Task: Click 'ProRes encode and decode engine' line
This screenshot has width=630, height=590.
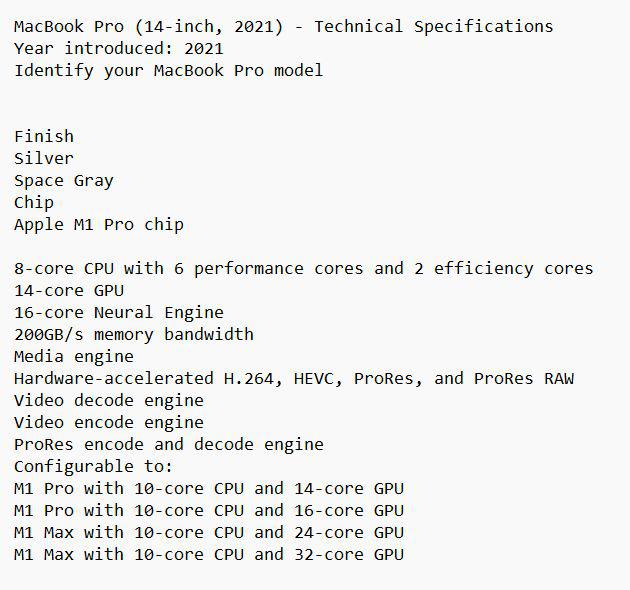Action: [169, 445]
